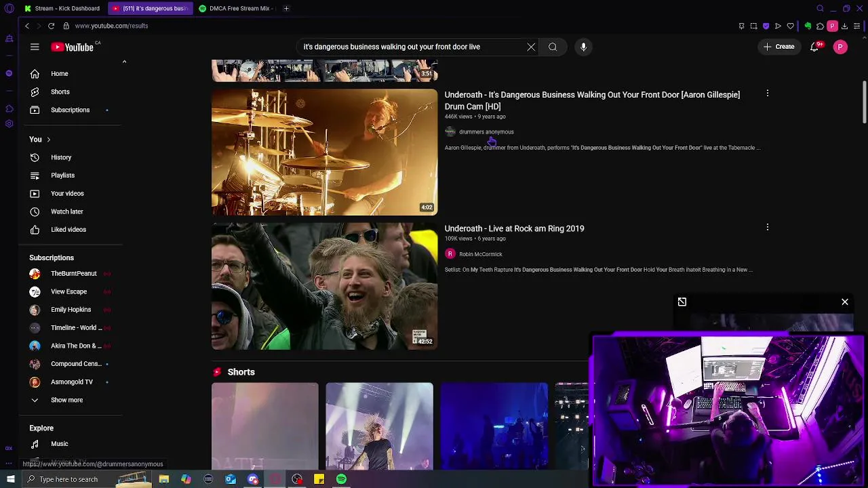This screenshot has width=868, height=488.
Task: Open TheBurntPeanut subscription
Action: tap(72, 274)
